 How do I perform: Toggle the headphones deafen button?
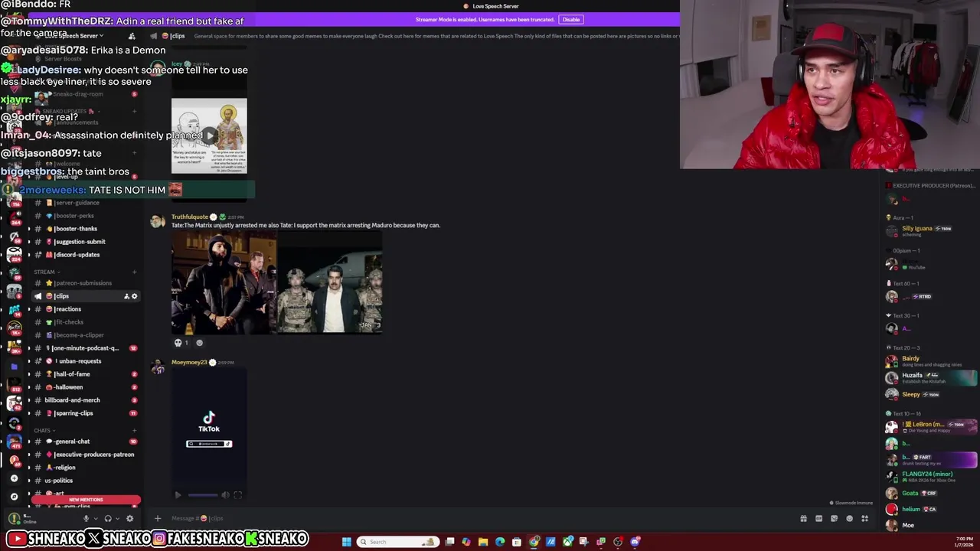click(x=107, y=518)
